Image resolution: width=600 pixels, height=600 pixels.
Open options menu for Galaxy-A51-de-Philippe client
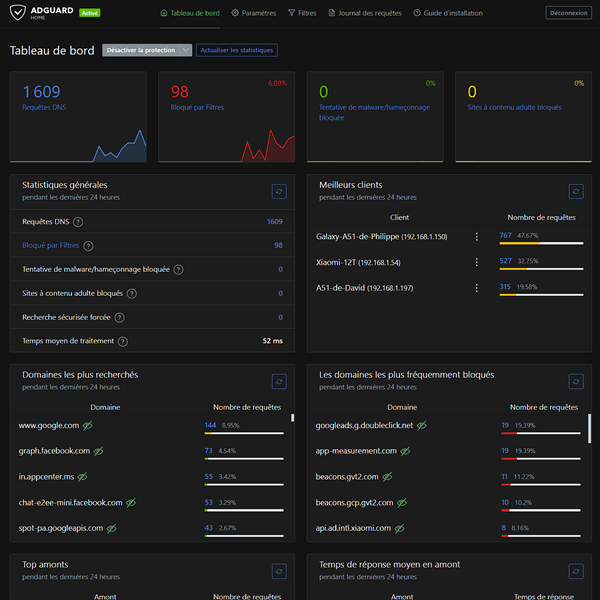tap(476, 237)
